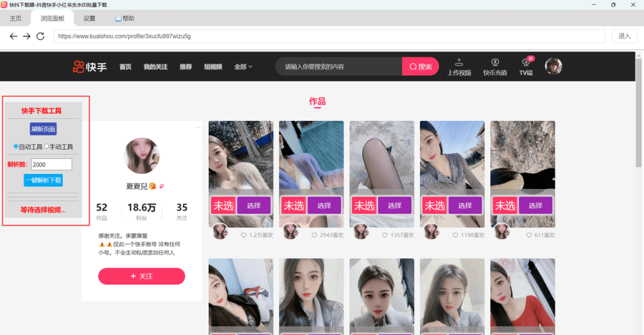
Task: Click the gender symbol beside 夏夏兒
Action: [x=162, y=186]
